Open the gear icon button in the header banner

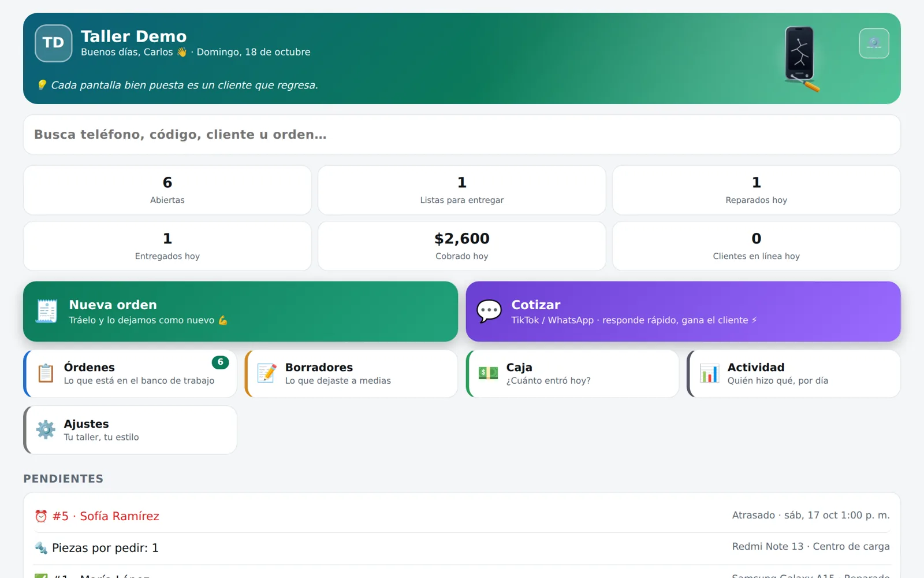click(x=874, y=43)
